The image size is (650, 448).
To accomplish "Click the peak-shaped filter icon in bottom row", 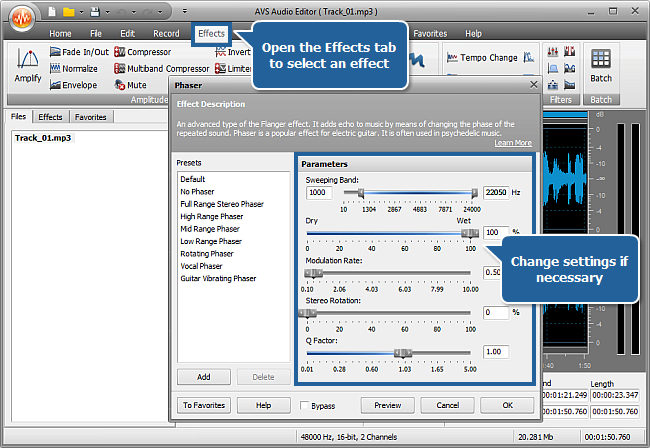I will (x=553, y=85).
